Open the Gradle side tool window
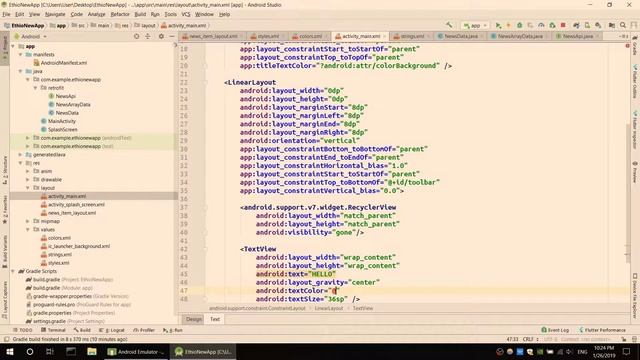This screenshot has height=360, width=640. click(x=635, y=46)
